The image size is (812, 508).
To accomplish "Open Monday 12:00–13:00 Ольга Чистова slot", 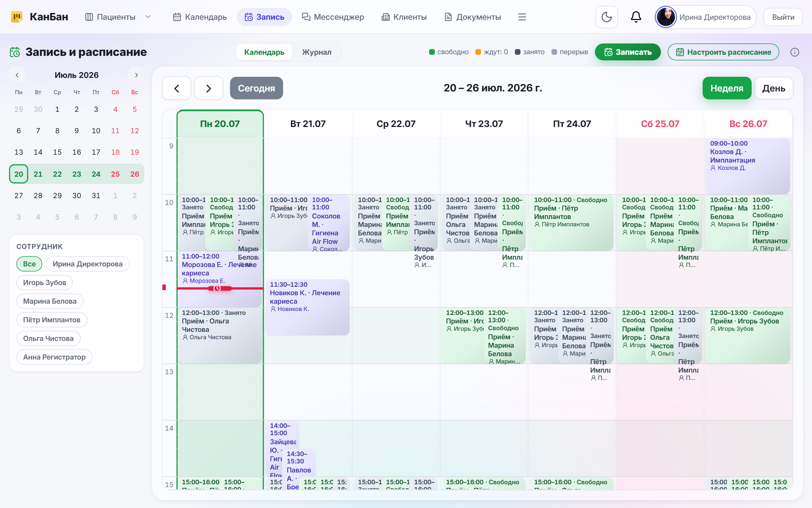I will point(219,336).
